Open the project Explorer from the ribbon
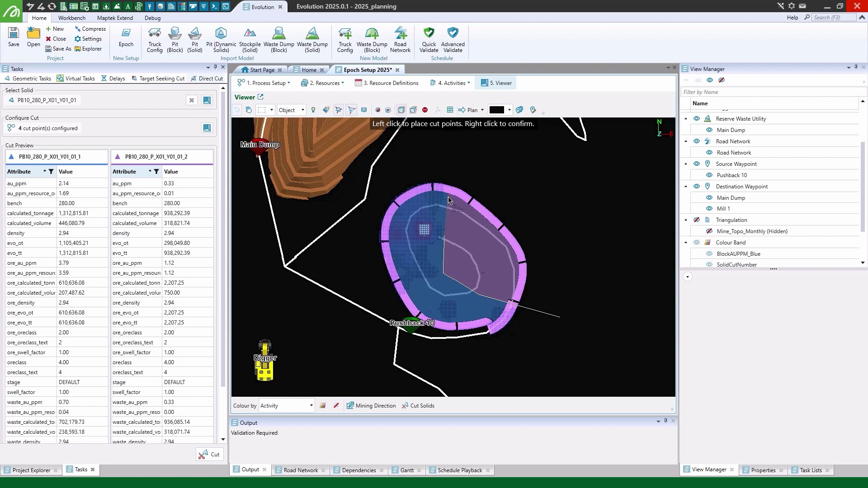Viewport: 868px width, 488px height. (88, 49)
